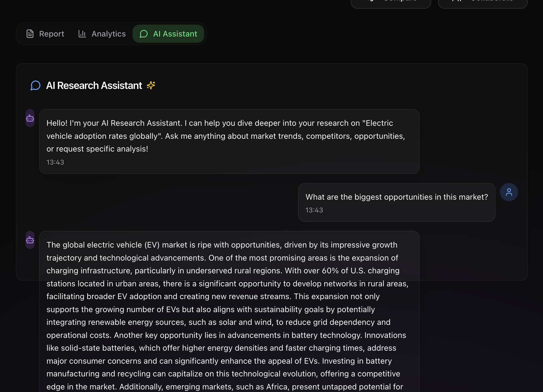Click the AI Research Assistant heading
The width and height of the screenshot is (543, 392).
coord(94,86)
